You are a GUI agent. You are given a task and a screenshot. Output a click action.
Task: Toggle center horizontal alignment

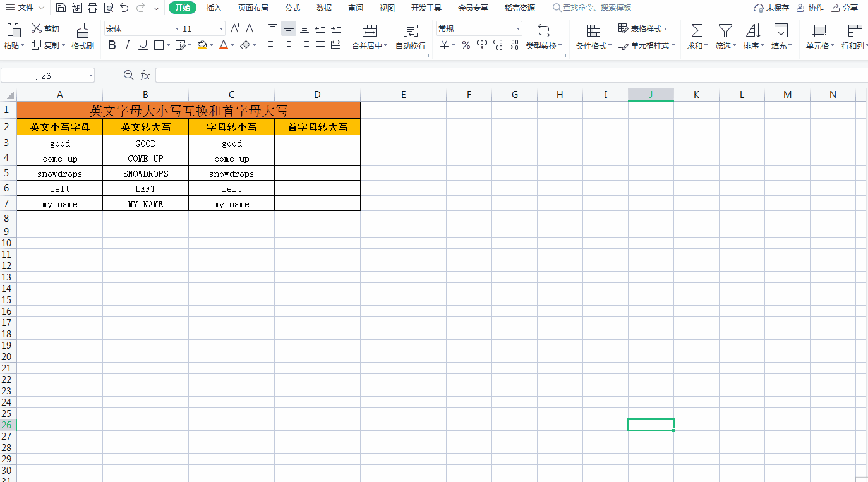(289, 45)
